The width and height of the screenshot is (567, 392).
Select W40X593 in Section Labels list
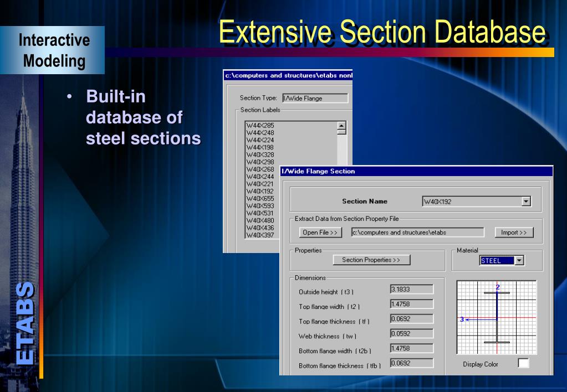[260, 205]
